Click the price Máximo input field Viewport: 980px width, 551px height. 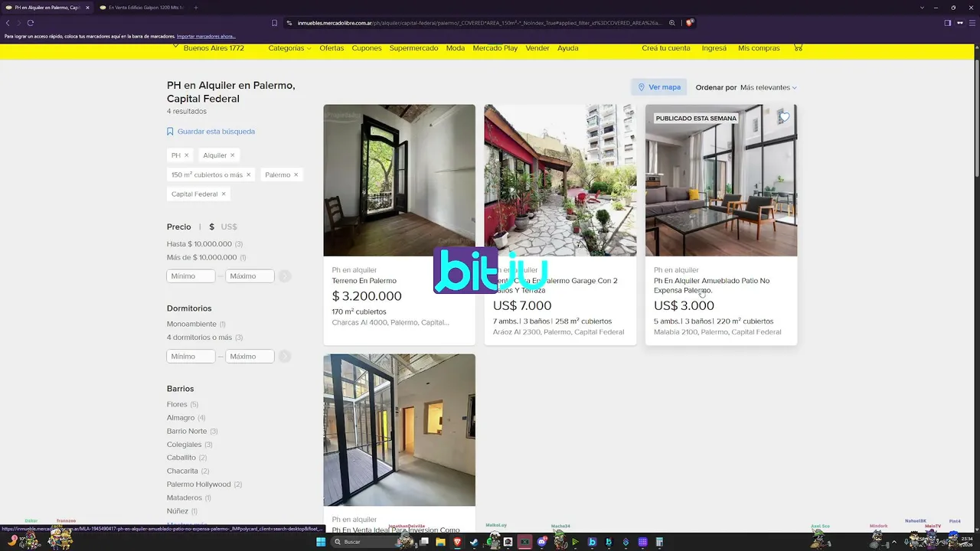250,276
